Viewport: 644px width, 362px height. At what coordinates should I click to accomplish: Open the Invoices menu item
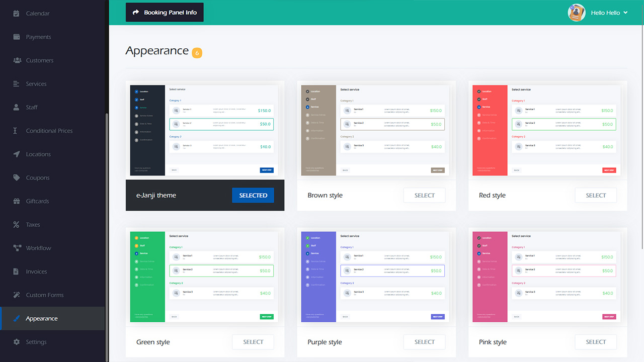coord(36,271)
